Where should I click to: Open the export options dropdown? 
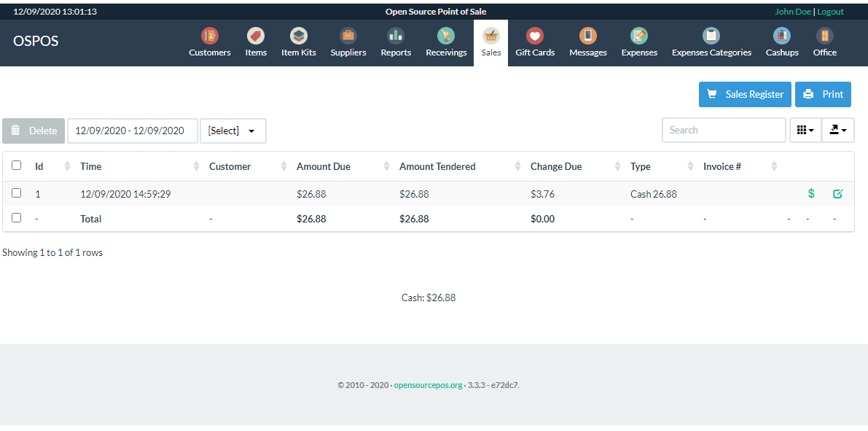(838, 130)
